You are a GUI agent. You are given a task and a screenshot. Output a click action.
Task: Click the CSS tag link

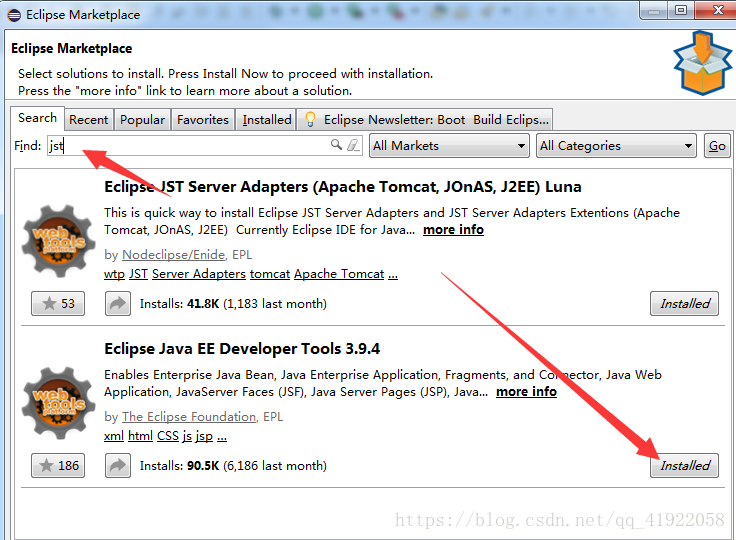click(x=168, y=436)
